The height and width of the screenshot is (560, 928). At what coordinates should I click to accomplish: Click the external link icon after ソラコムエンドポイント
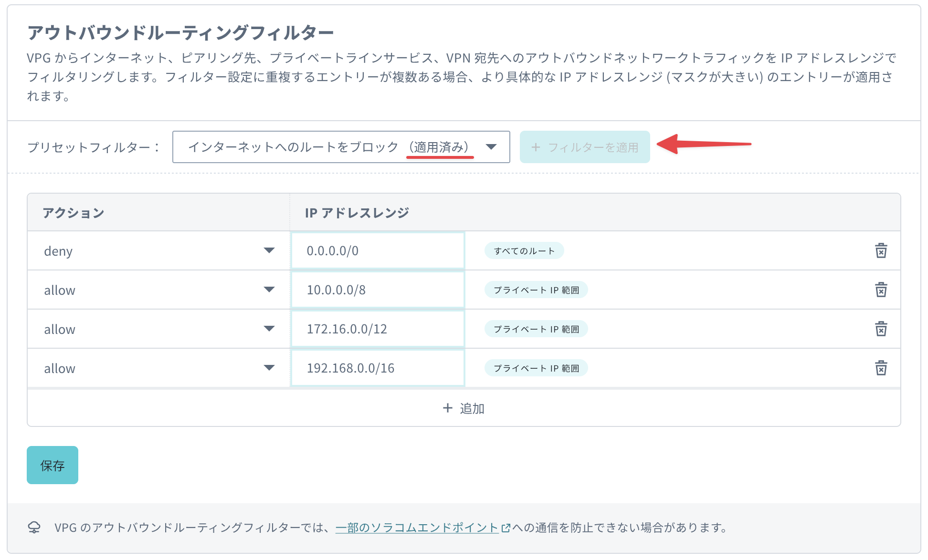[506, 528]
